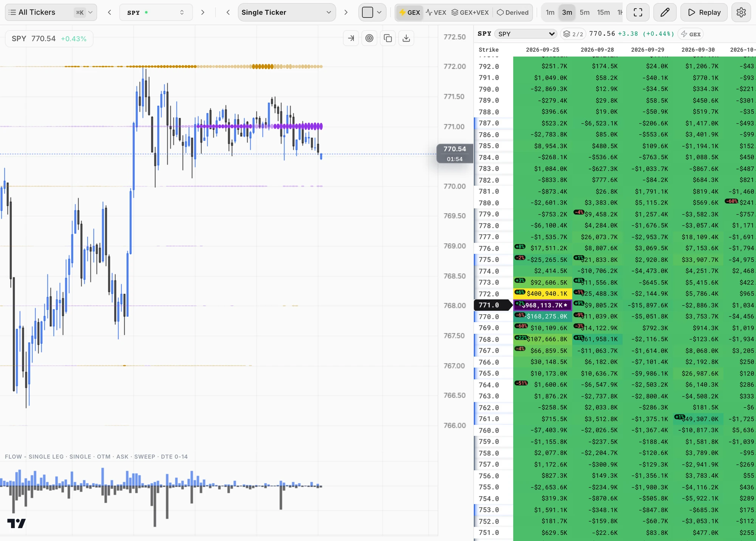Click the $66,859.5K cell at strike 767
Screen dimensions: 756x541
[x=543, y=350]
